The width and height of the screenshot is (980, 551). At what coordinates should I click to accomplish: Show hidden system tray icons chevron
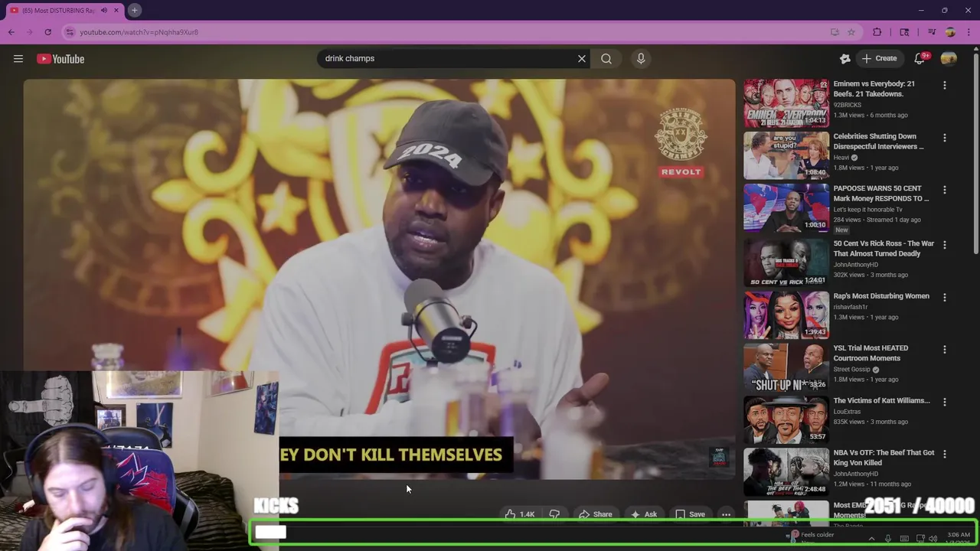tap(871, 539)
